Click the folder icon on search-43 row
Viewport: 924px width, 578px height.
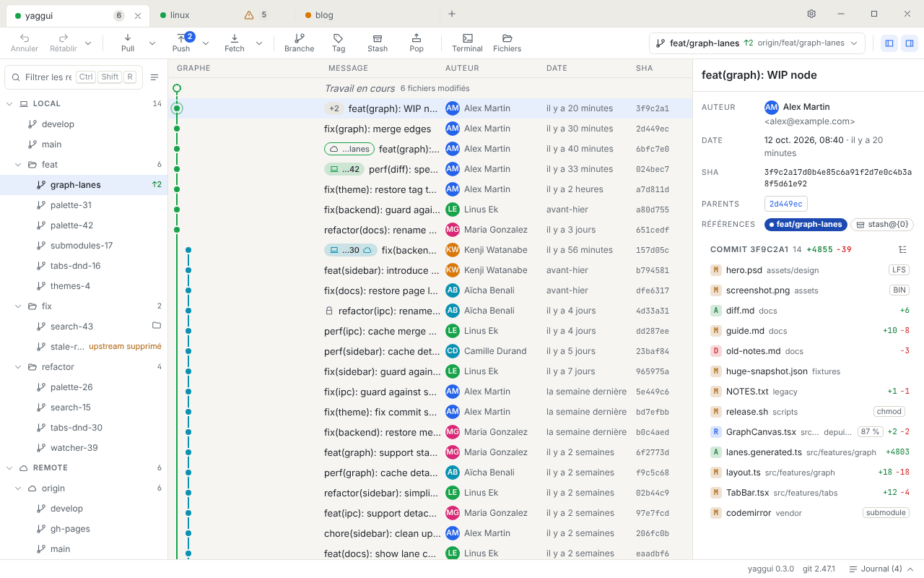pyautogui.click(x=157, y=326)
